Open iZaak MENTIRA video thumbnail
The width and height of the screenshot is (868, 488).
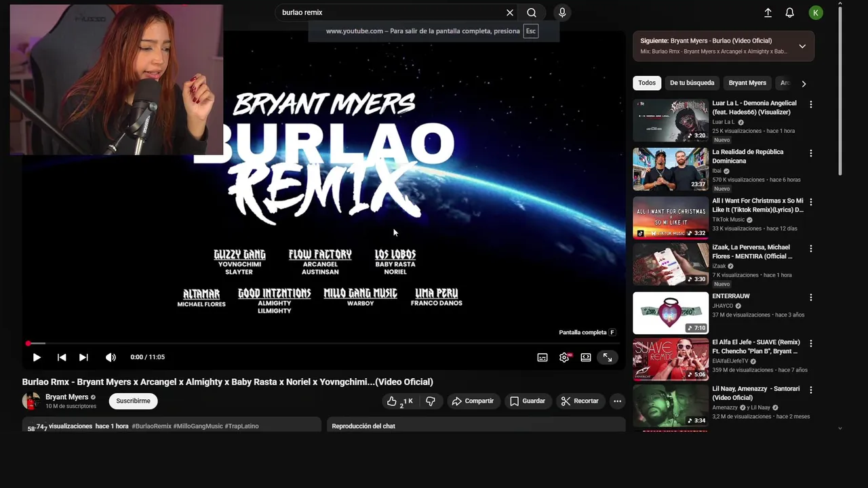pyautogui.click(x=671, y=264)
